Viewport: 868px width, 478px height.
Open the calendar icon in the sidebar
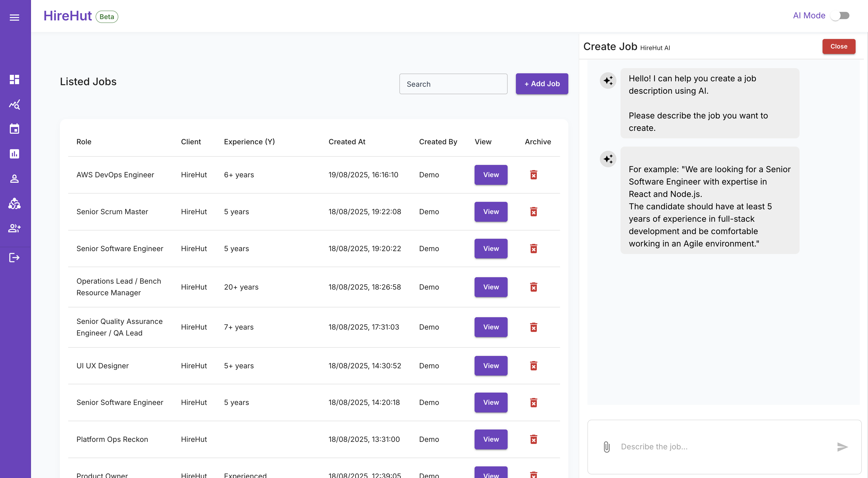click(14, 129)
